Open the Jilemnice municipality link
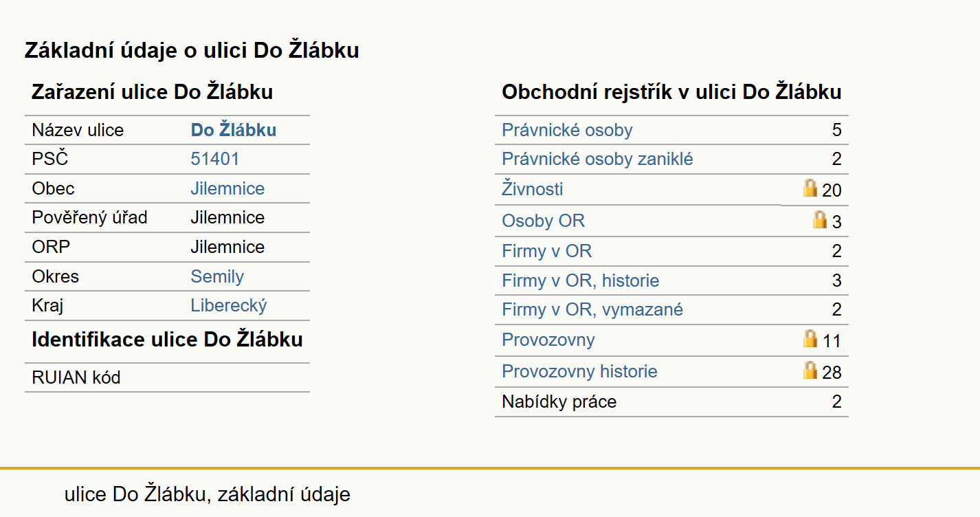Image resolution: width=980 pixels, height=517 pixels. 227,189
